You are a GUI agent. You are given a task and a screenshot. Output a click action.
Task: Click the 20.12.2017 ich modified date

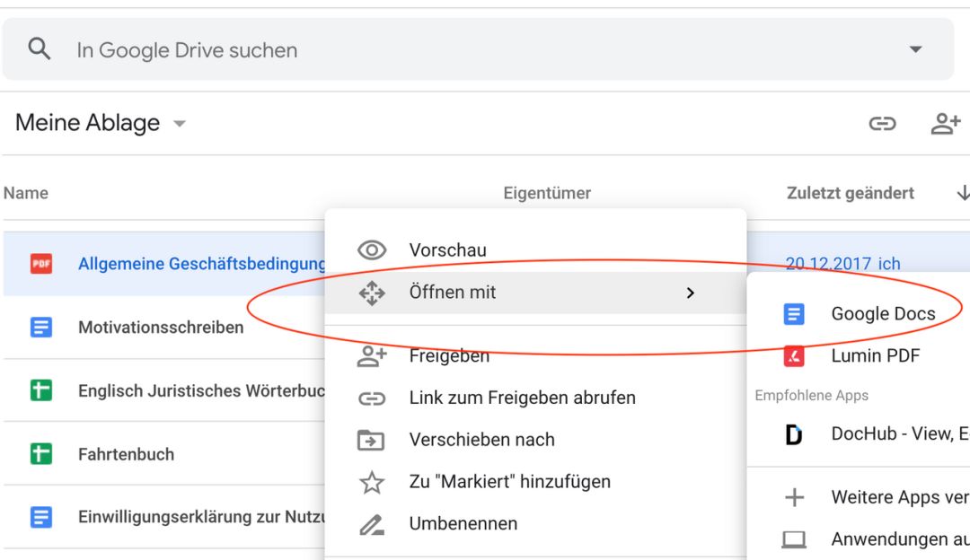[x=842, y=264]
